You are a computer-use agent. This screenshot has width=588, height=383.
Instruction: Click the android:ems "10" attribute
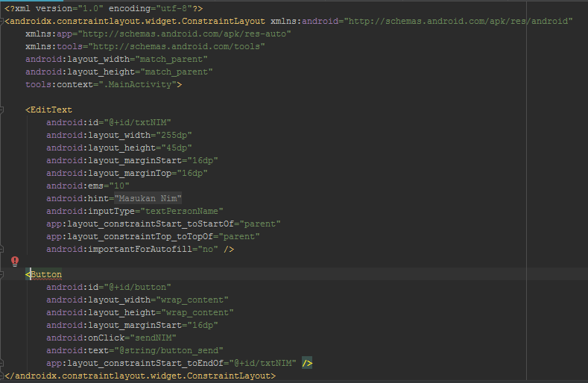pos(88,186)
